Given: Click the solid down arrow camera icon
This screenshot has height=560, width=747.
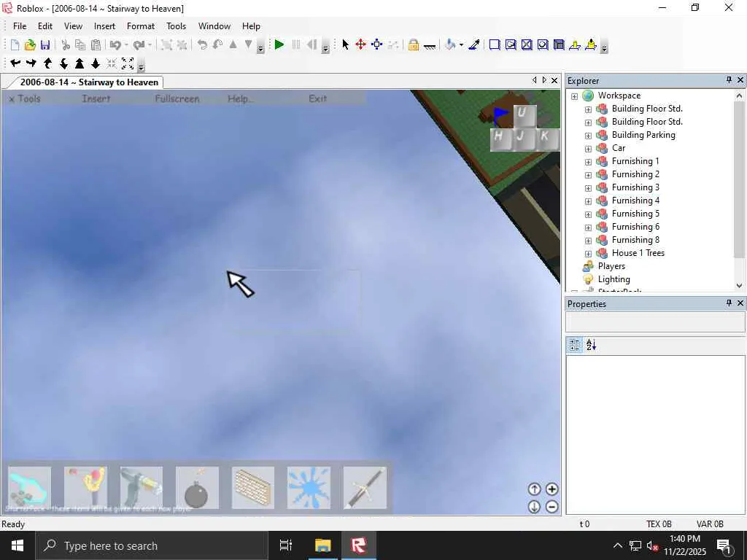Looking at the screenshot, I should coord(96,63).
